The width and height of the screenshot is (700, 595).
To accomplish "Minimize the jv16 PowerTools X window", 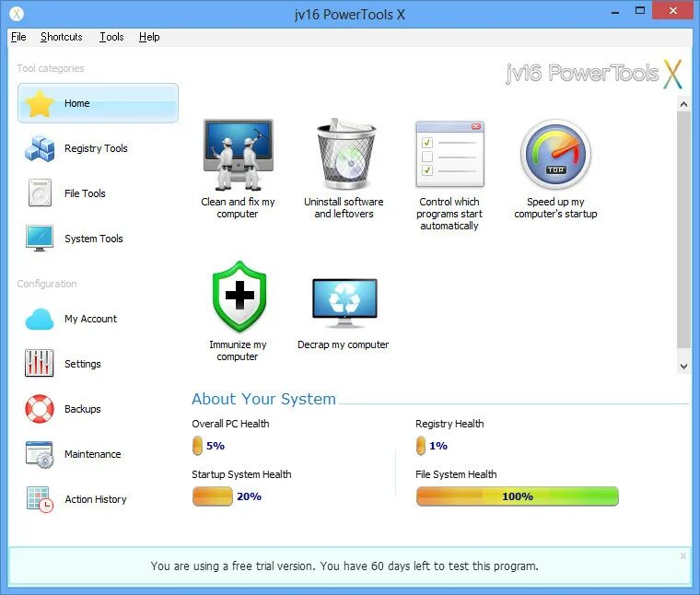I will click(615, 12).
